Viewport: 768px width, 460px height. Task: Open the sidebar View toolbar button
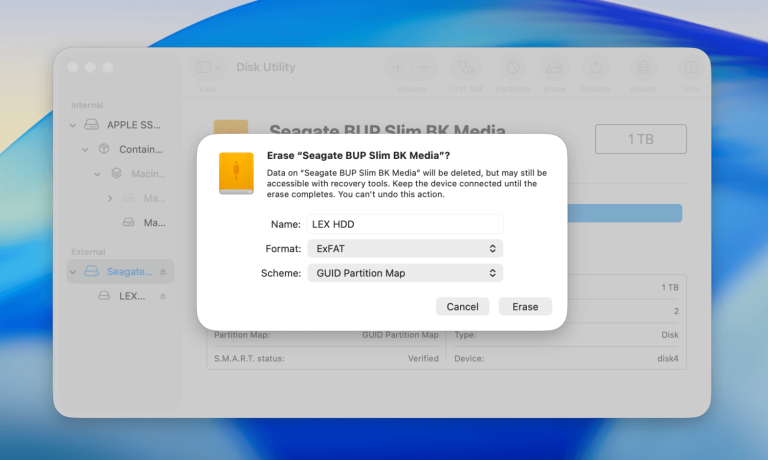coord(208,67)
